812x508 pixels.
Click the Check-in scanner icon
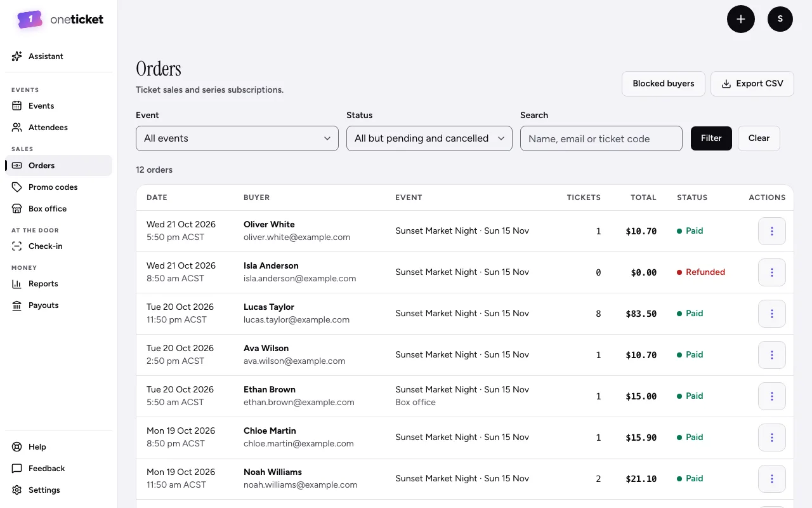point(17,246)
